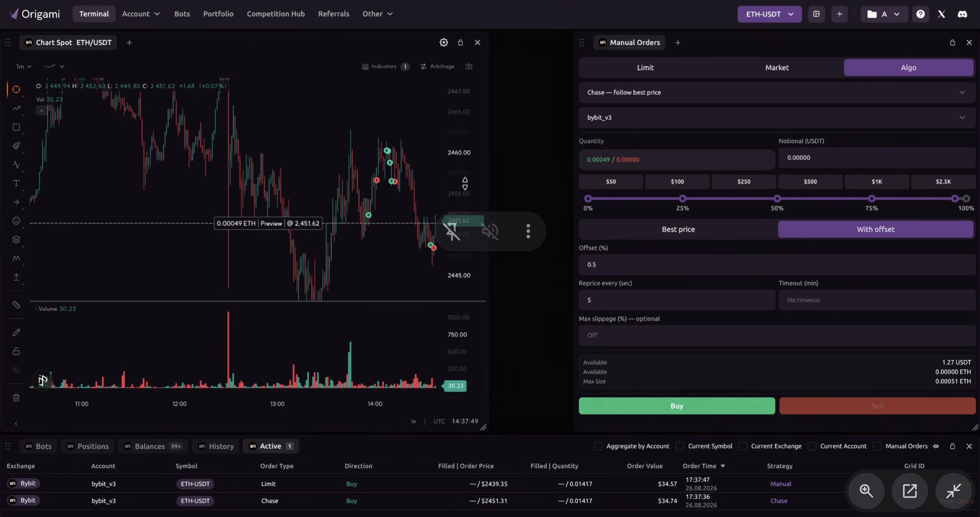The image size is (980, 517).
Task: Select the $250 notional preset
Action: coord(744,181)
